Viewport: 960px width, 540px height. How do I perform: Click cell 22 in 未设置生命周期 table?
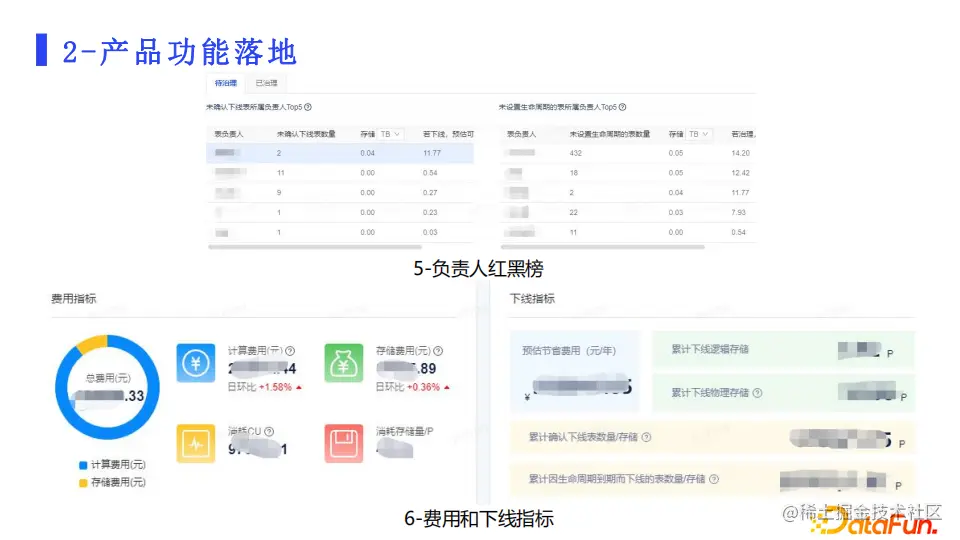click(574, 212)
